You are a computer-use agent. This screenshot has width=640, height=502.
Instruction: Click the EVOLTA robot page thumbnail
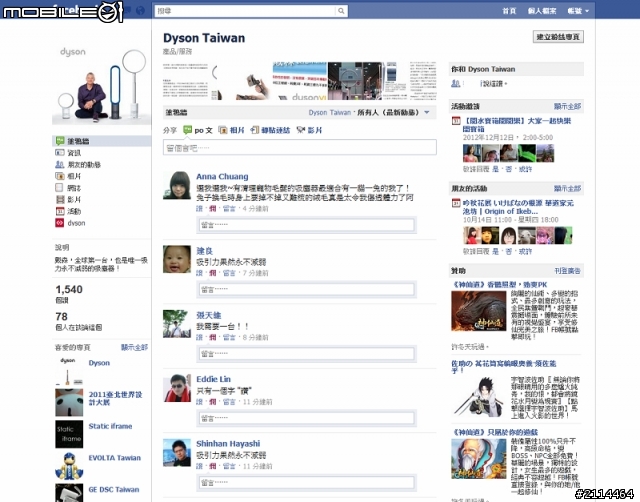click(69, 466)
